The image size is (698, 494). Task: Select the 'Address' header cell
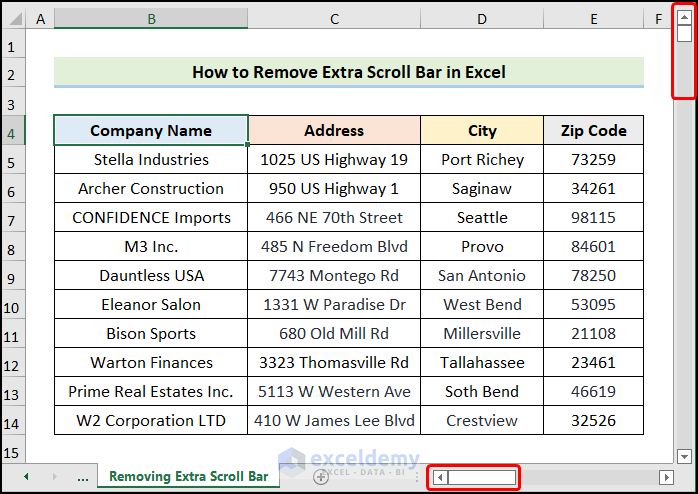click(334, 130)
